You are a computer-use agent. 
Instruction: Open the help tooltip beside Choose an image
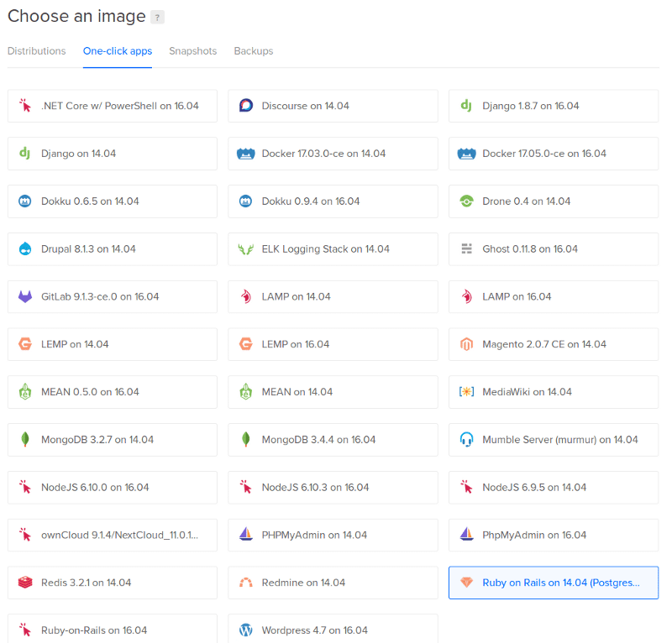point(157,18)
